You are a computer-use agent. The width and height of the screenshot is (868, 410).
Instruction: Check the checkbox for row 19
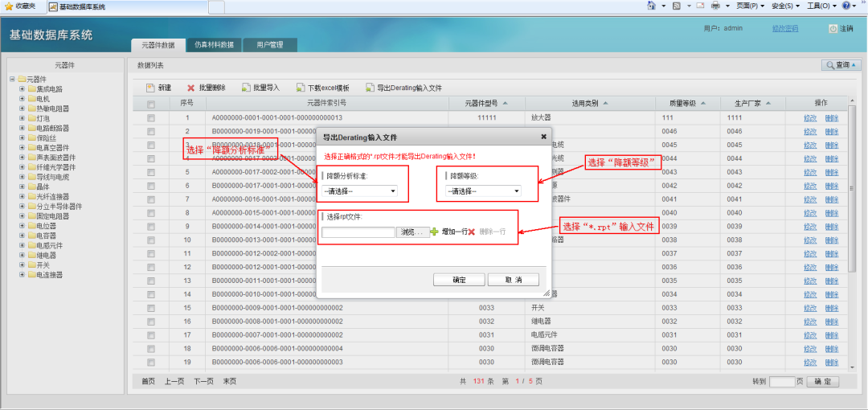click(150, 363)
